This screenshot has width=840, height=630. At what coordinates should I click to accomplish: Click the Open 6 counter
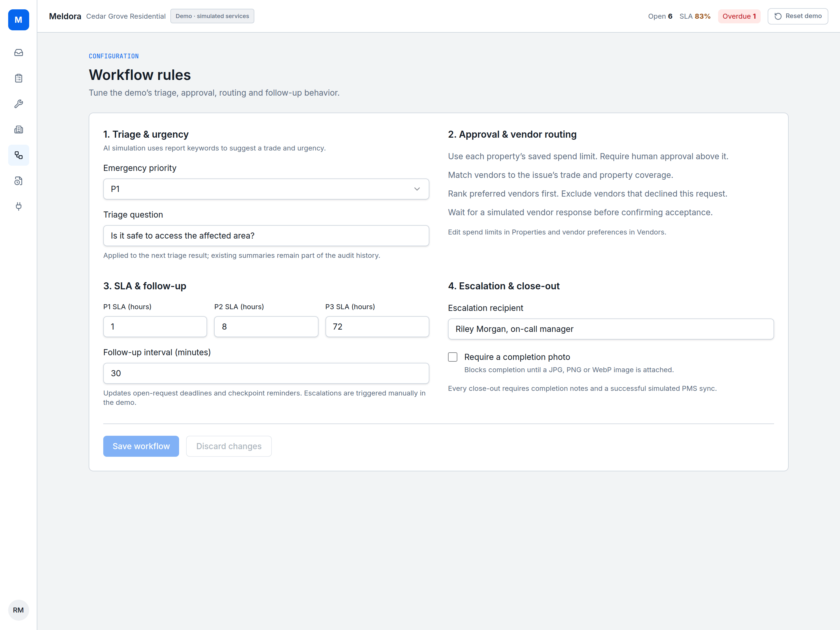pos(660,16)
